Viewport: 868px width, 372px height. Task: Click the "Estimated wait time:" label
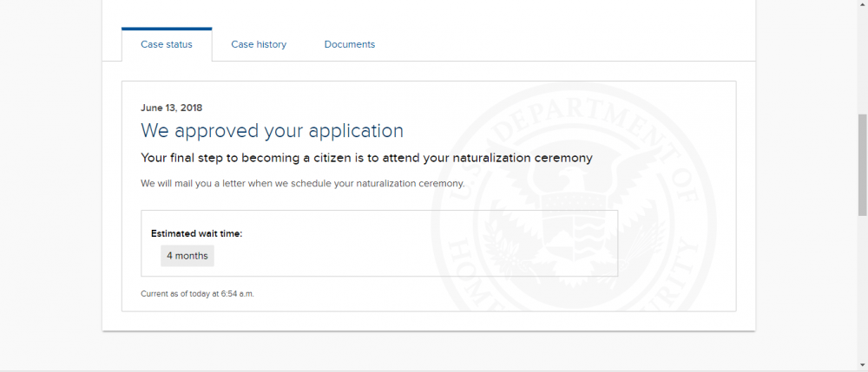click(196, 233)
